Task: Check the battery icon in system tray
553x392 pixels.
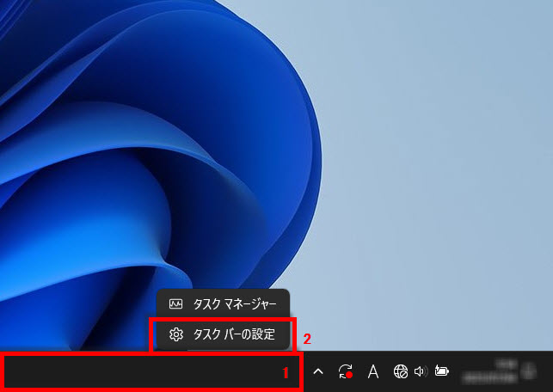Action: (442, 371)
